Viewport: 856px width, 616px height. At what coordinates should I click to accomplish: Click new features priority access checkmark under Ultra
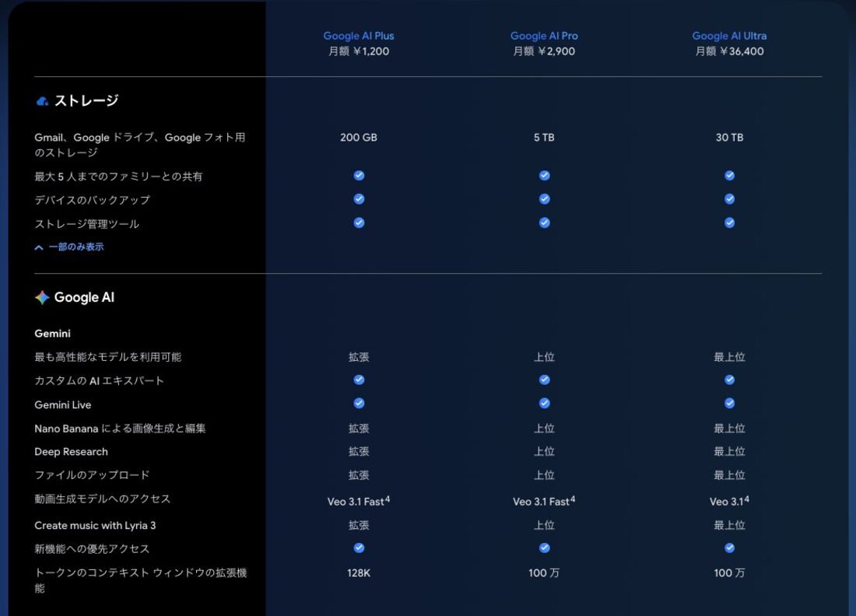pyautogui.click(x=729, y=548)
